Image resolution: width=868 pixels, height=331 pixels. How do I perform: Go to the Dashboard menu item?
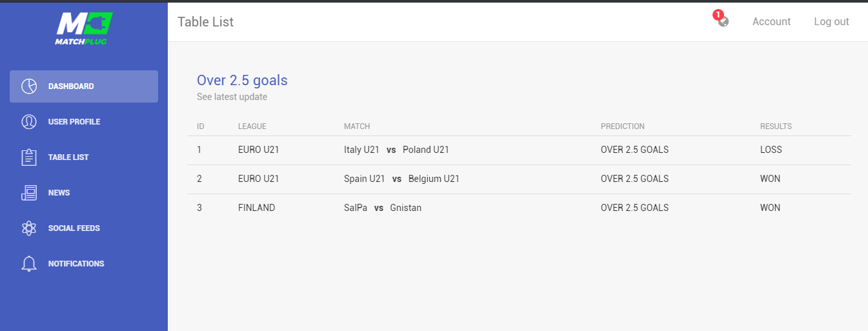(84, 86)
